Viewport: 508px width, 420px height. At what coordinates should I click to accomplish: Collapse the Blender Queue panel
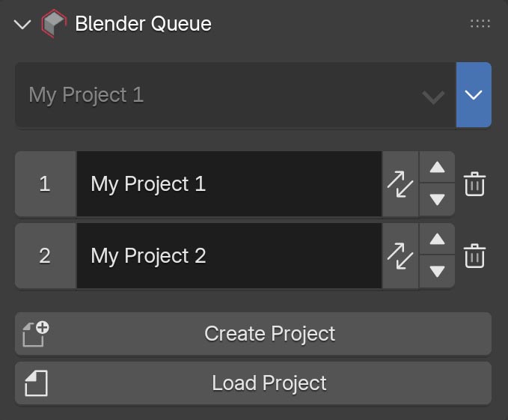click(22, 24)
